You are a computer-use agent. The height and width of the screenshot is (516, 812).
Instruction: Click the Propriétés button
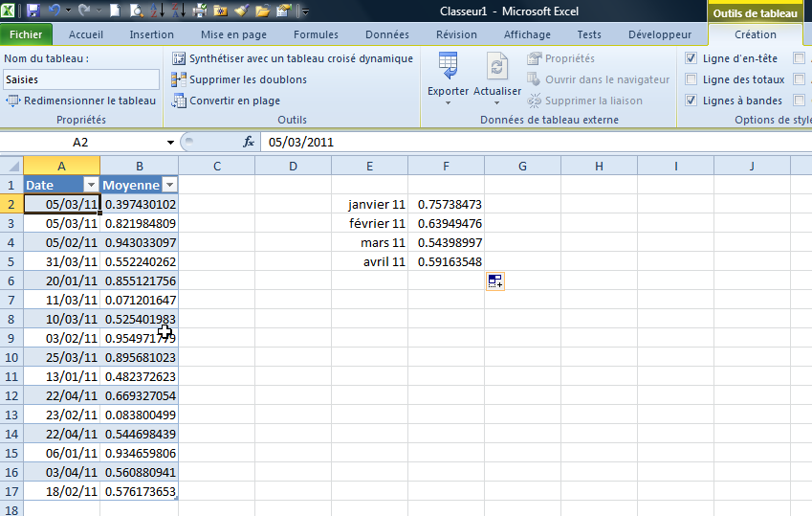[x=560, y=58]
